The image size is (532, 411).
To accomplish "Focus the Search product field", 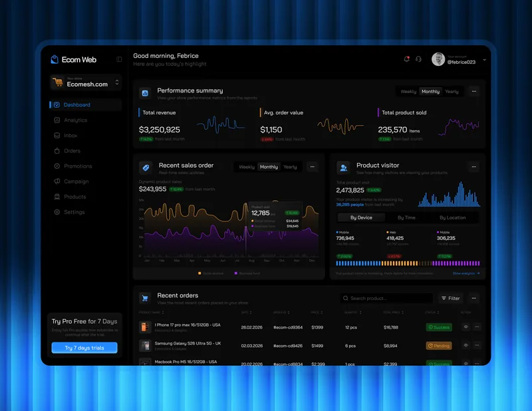I will point(386,299).
